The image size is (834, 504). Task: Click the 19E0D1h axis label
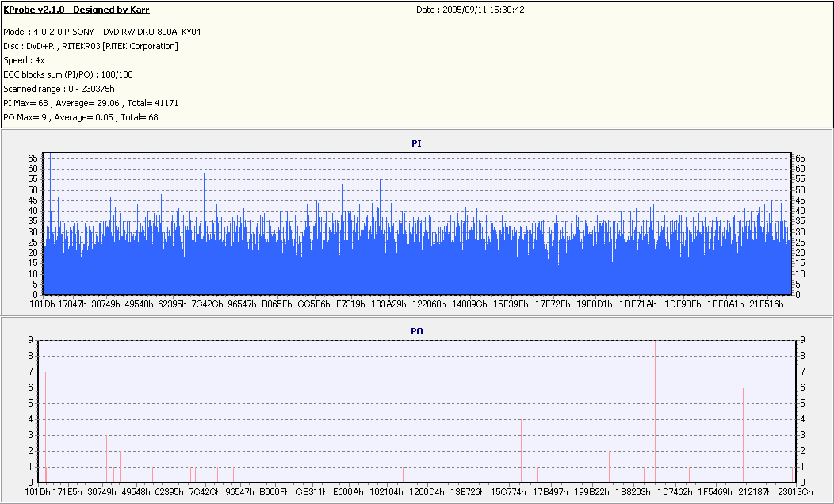coord(595,304)
